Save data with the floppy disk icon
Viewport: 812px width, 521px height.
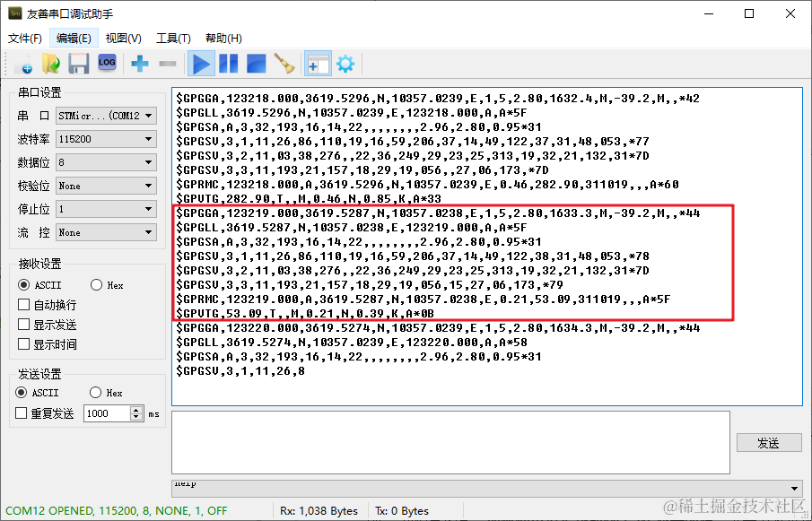point(79,65)
